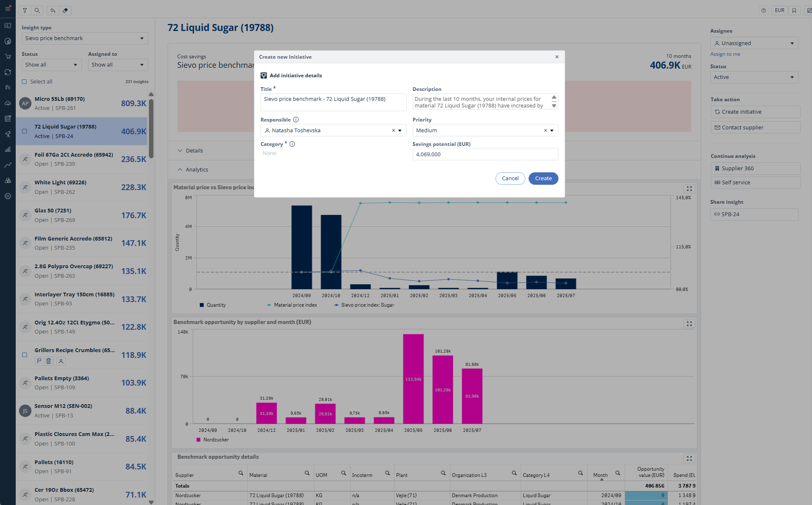Click the undo arrow icon
Screen dimensions: 812x505
(53, 10)
